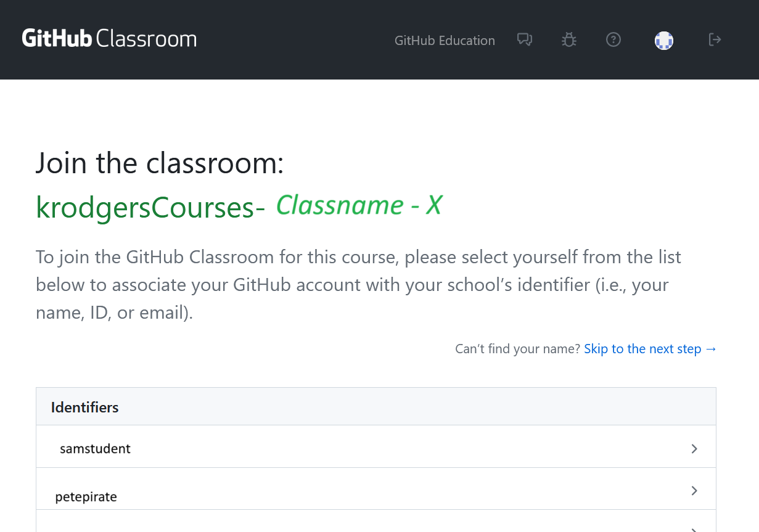Click the Identifiers list header
759x532 pixels.
(85, 407)
